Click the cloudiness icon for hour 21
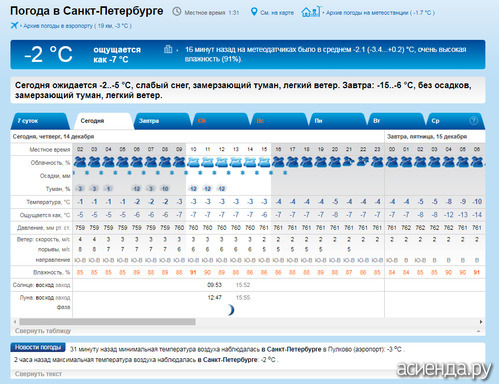The width and height of the screenshot is (499, 384). pos(349,162)
